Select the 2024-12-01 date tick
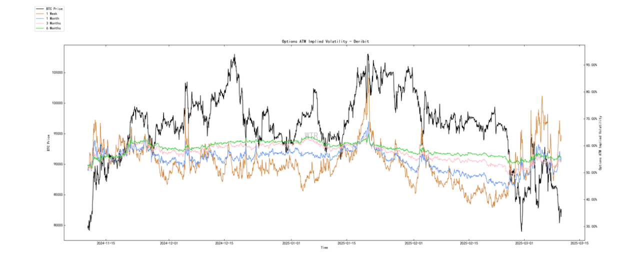Image resolution: width=644 pixels, height=261 pixels. 168,243
